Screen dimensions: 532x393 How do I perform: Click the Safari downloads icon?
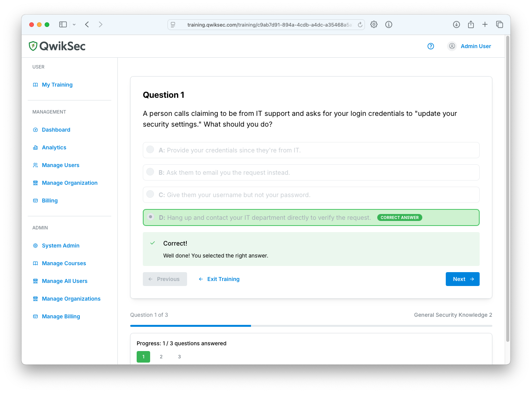click(457, 25)
